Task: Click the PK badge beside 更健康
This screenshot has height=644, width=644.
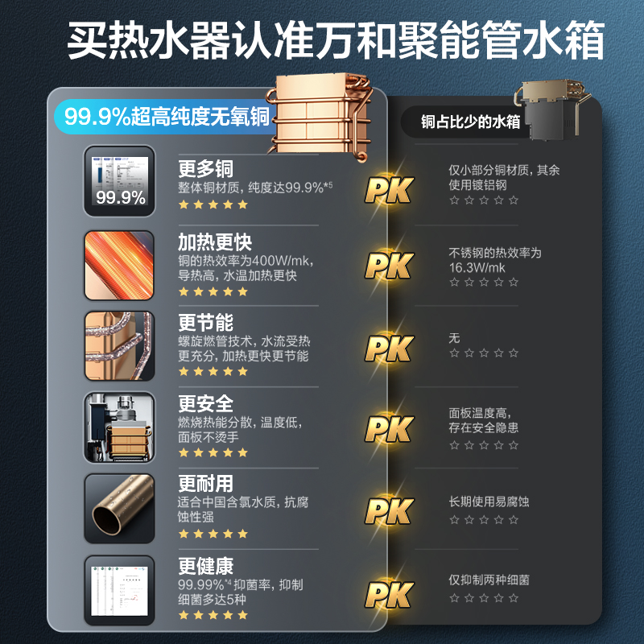Action: click(x=389, y=594)
